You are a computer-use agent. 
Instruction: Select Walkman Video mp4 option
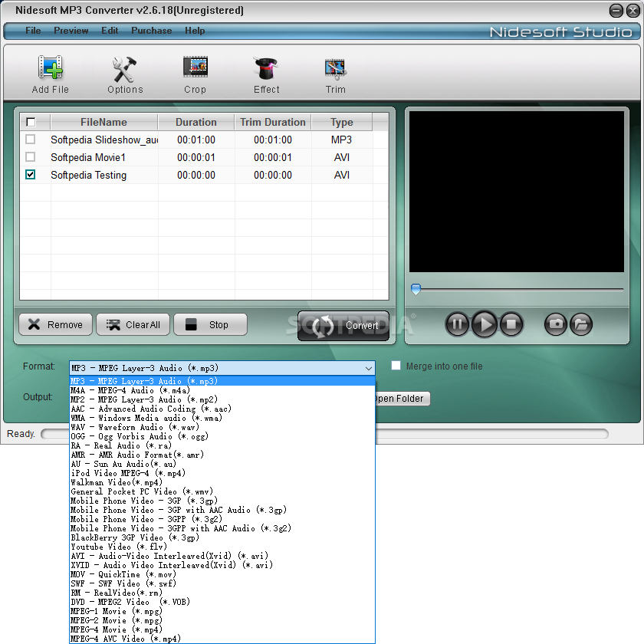222,482
